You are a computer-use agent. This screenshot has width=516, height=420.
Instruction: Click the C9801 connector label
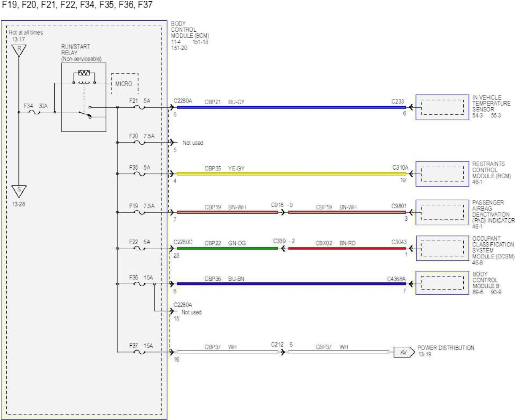pos(399,206)
